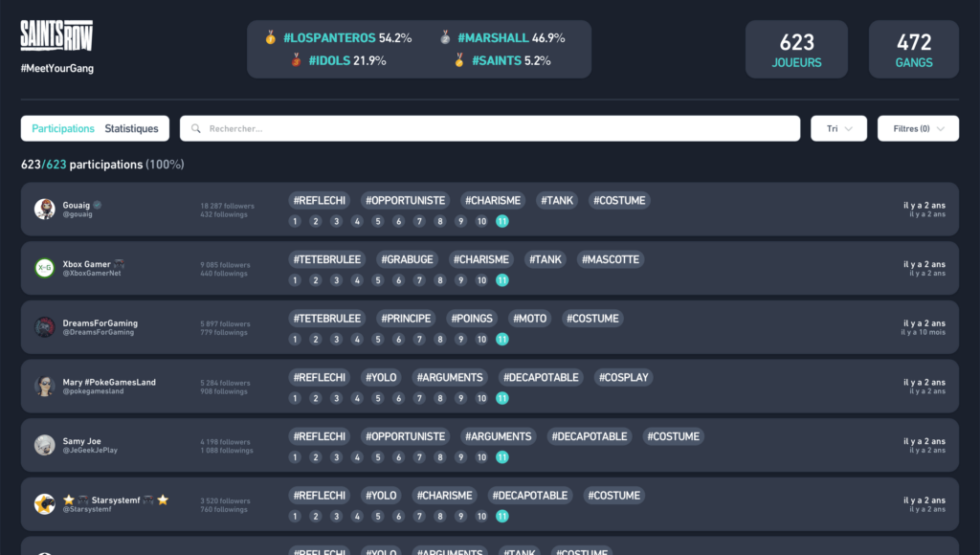Click the @Starsystemf handle
980x555 pixels.
click(x=87, y=509)
